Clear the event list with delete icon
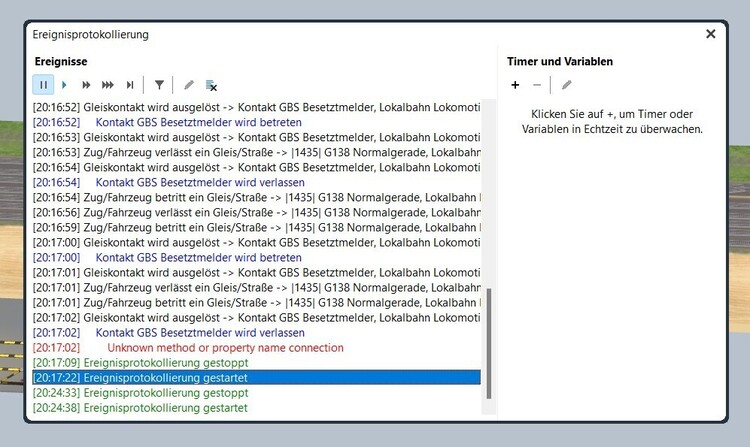This screenshot has height=447, width=750. point(211,86)
